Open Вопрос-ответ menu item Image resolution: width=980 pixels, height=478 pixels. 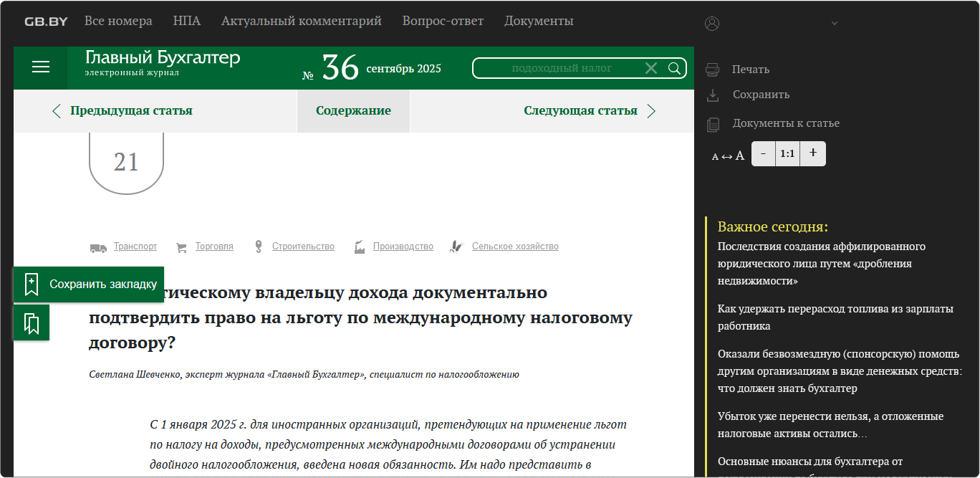point(443,21)
